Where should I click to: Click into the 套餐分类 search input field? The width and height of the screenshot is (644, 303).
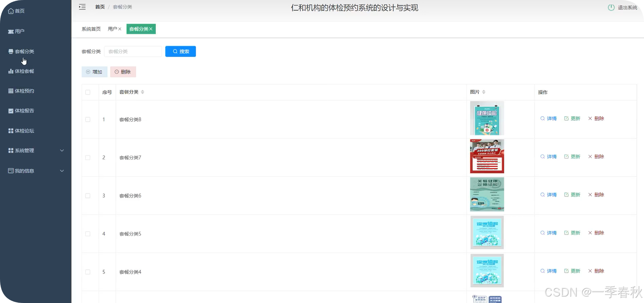coord(133,52)
